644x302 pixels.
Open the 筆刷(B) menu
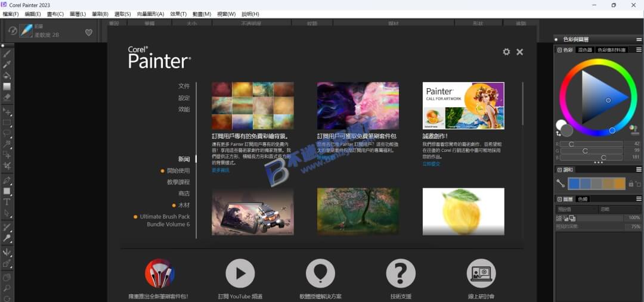[x=100, y=14]
